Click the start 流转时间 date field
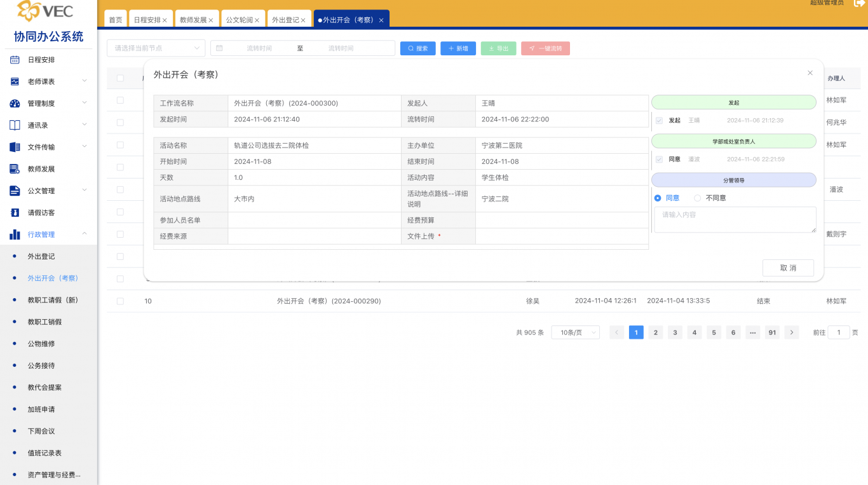The image size is (868, 485). point(259,48)
